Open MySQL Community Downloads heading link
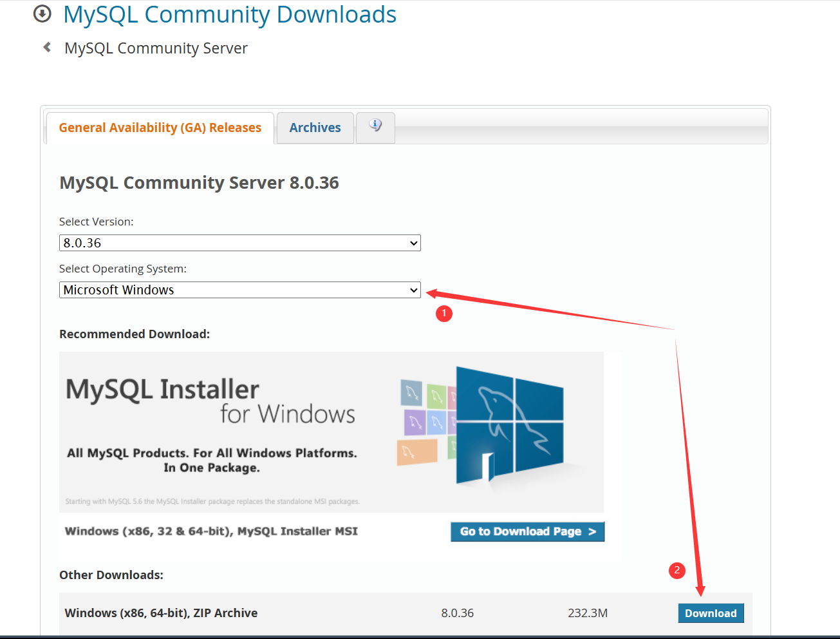 (230, 14)
